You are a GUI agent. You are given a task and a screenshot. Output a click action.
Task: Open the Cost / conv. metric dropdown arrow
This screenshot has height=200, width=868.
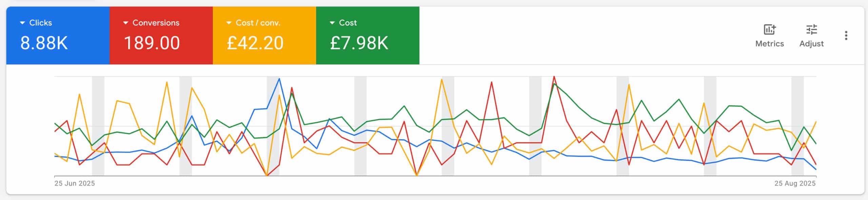229,23
